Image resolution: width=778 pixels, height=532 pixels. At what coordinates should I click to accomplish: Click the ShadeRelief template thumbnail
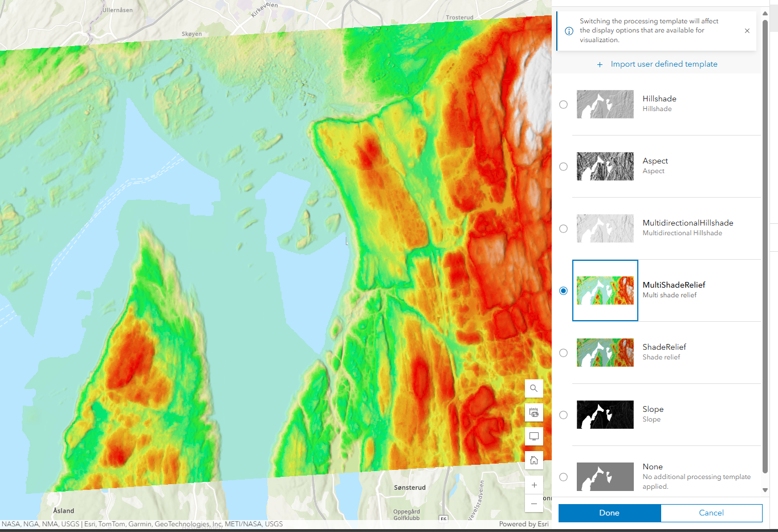tap(605, 353)
